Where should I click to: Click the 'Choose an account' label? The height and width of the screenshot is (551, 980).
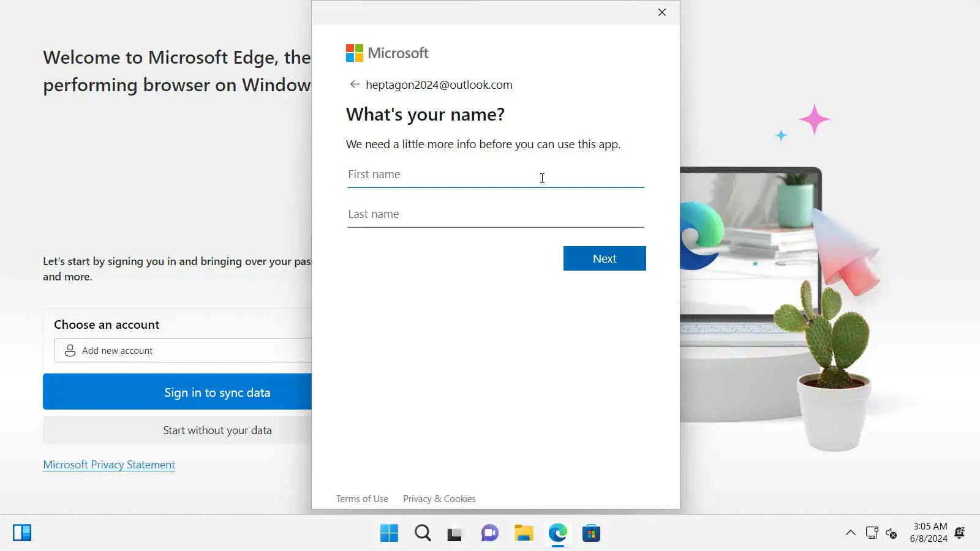click(107, 324)
